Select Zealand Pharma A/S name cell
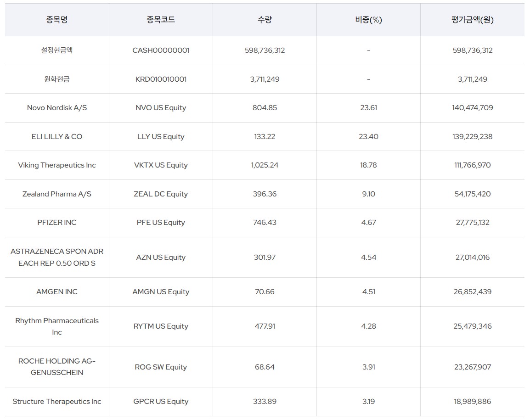530x420 pixels. point(57,194)
